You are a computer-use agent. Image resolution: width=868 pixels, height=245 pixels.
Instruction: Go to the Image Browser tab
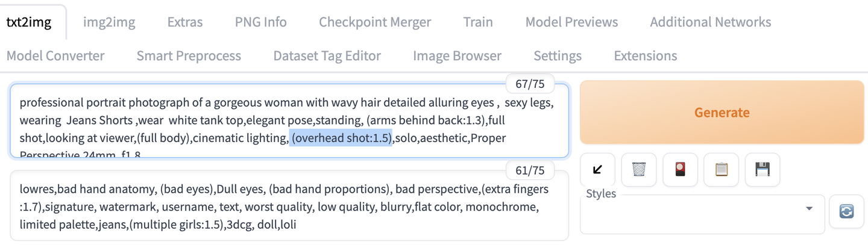[457, 56]
